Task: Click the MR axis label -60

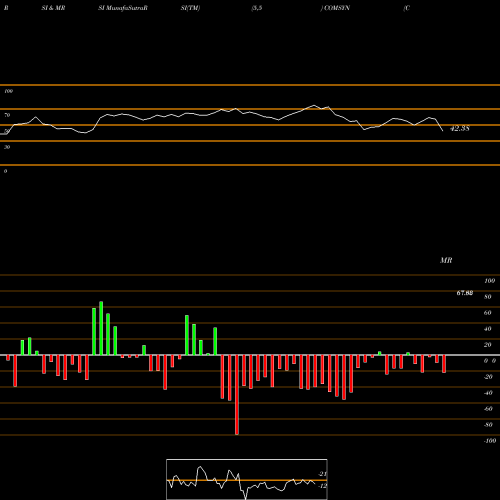Action: 488,409
